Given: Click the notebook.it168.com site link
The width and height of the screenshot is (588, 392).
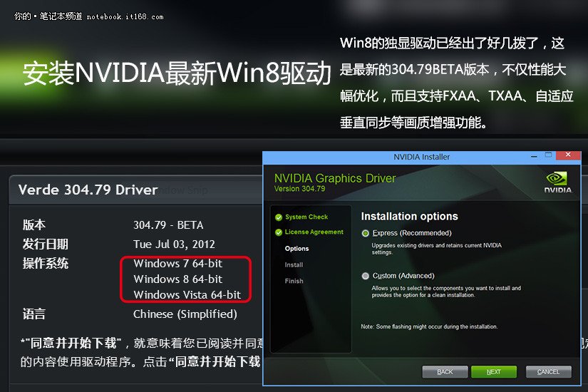Looking at the screenshot, I should (125, 17).
